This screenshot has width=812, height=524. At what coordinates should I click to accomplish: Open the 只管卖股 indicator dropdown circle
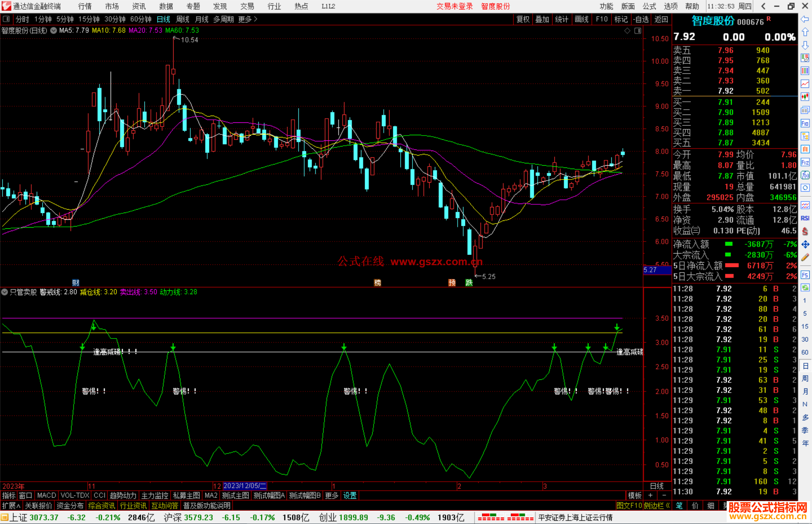(5, 292)
